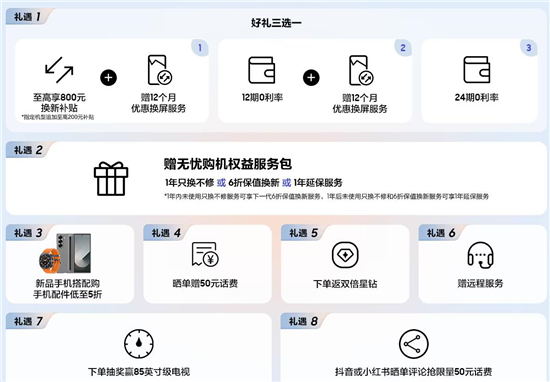Click 赠12个月优惠换屏服务 text in option 2

[x=360, y=103]
